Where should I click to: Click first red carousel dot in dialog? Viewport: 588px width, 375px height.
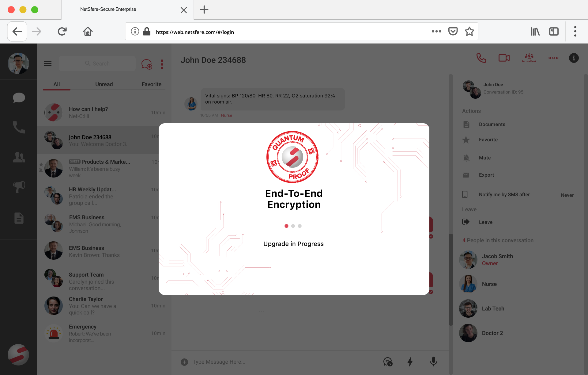(286, 226)
